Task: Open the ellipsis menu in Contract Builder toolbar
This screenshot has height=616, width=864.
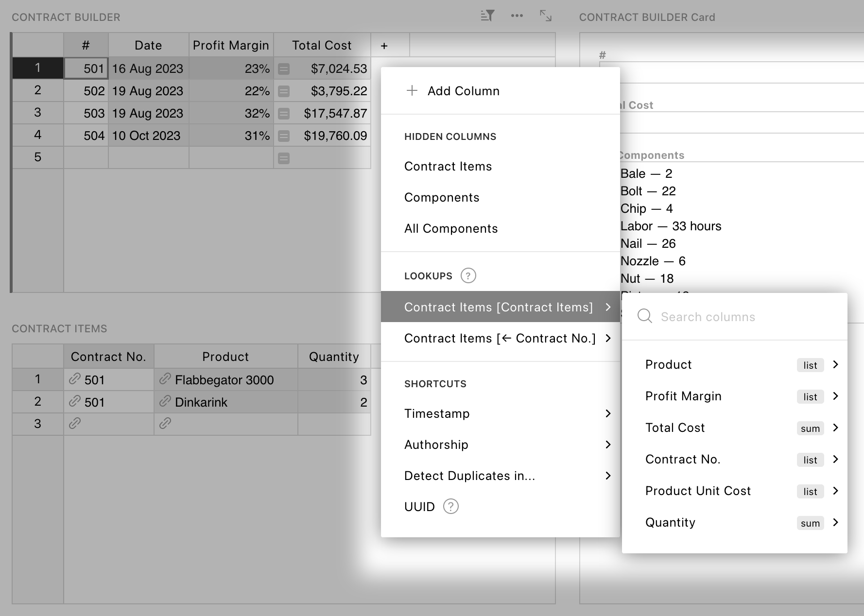Action: point(517,16)
